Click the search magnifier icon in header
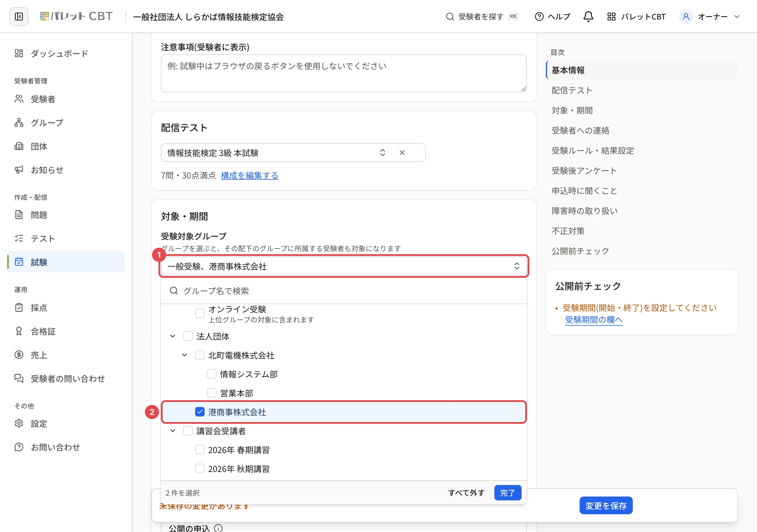The width and height of the screenshot is (757, 532). click(x=450, y=17)
